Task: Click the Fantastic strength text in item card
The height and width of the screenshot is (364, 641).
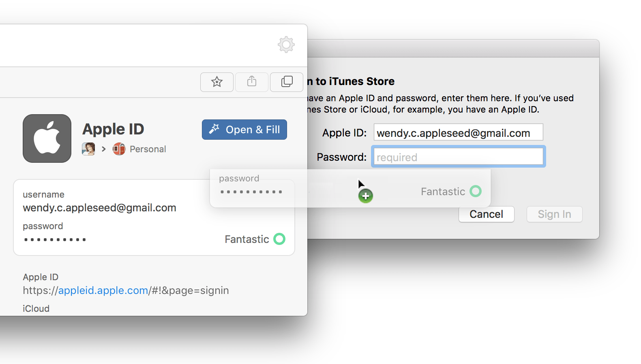Action: pyautogui.click(x=247, y=239)
